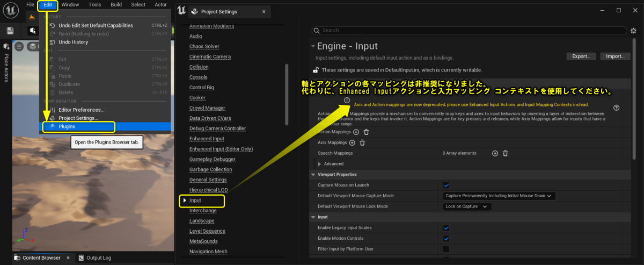Viewport: 644px width, 265px height.
Task: Click the save floppy disk toolbar icon
Action: point(10,31)
